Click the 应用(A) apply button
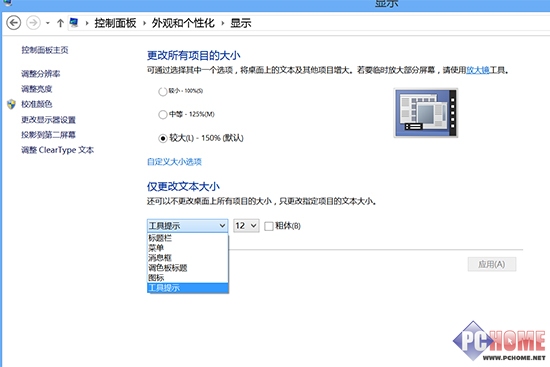Viewport: 550px width, 367px height. [x=492, y=264]
